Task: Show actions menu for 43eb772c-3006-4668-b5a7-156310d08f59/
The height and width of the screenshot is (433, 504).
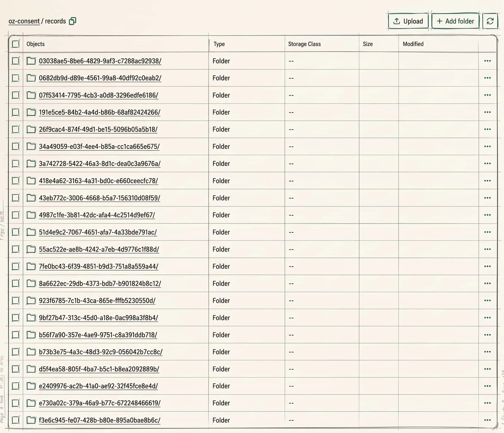Action: pos(487,198)
